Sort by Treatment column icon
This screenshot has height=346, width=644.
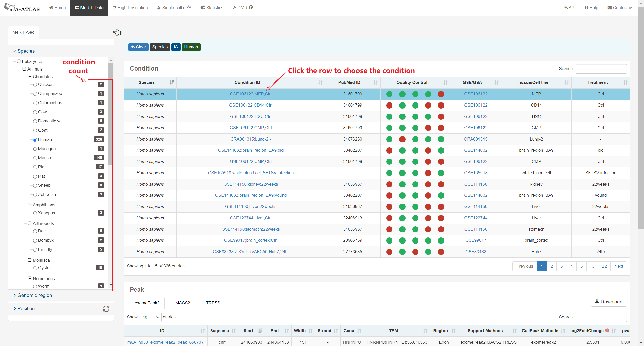coord(625,82)
